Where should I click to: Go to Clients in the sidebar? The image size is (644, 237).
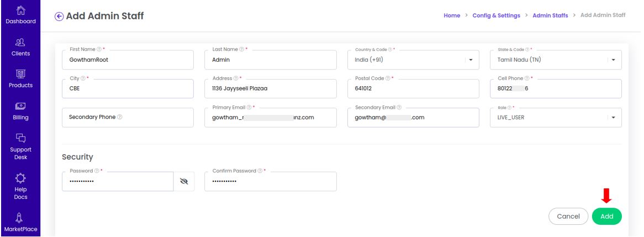[x=20, y=43]
